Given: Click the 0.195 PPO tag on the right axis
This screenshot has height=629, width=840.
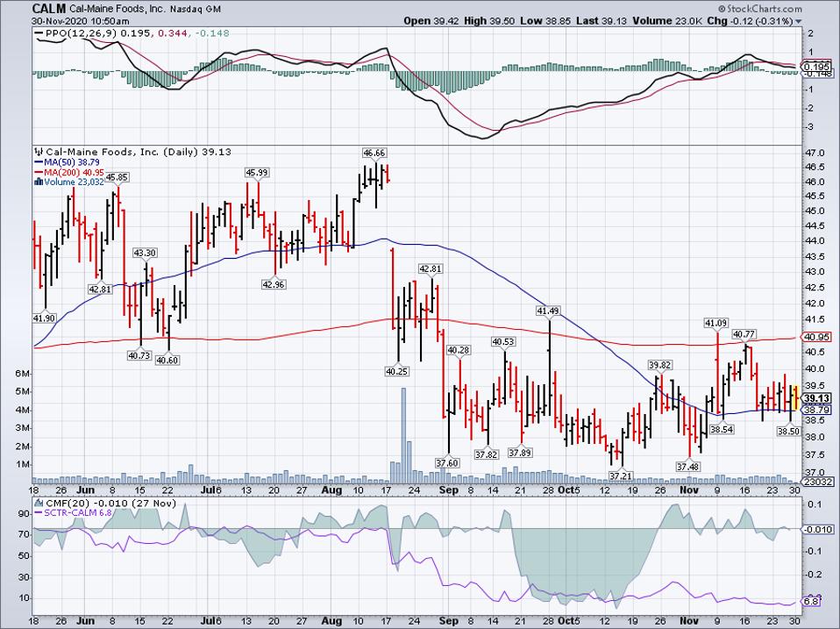Looking at the screenshot, I should [818, 67].
